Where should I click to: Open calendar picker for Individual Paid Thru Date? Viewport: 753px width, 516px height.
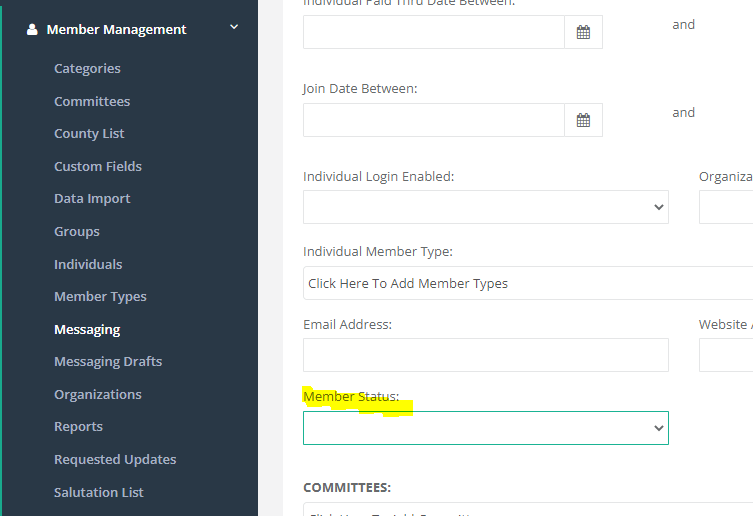point(583,32)
